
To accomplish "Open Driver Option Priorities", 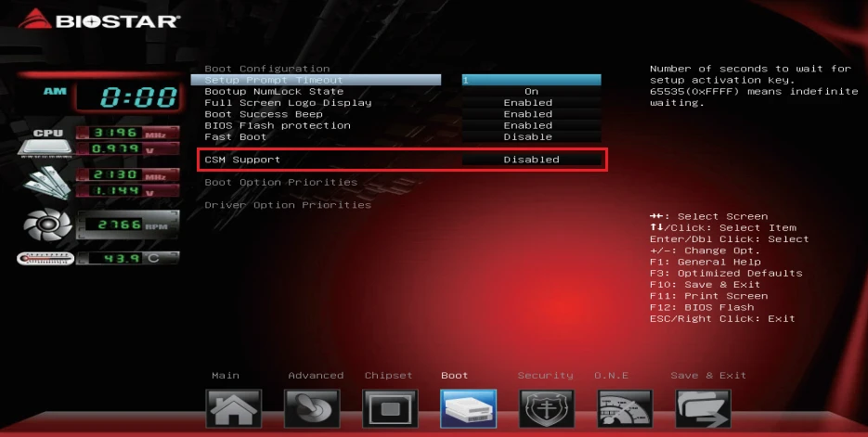I will click(x=287, y=205).
